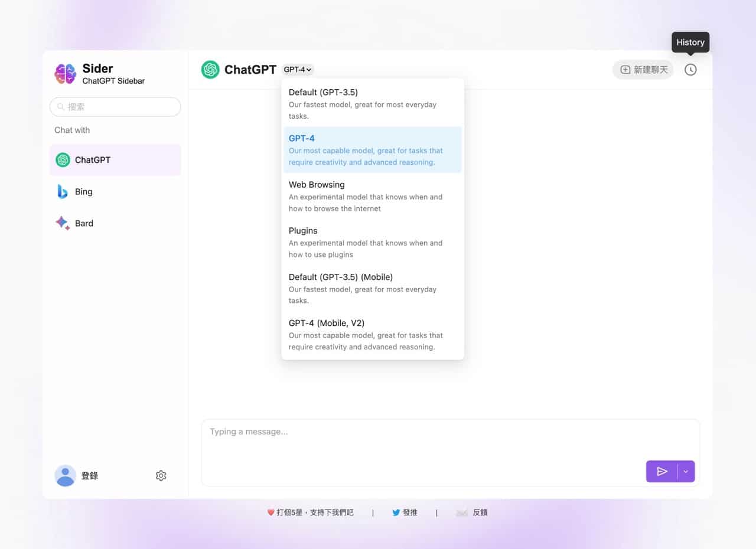Click the ChatGPT logo in chat header

point(210,70)
